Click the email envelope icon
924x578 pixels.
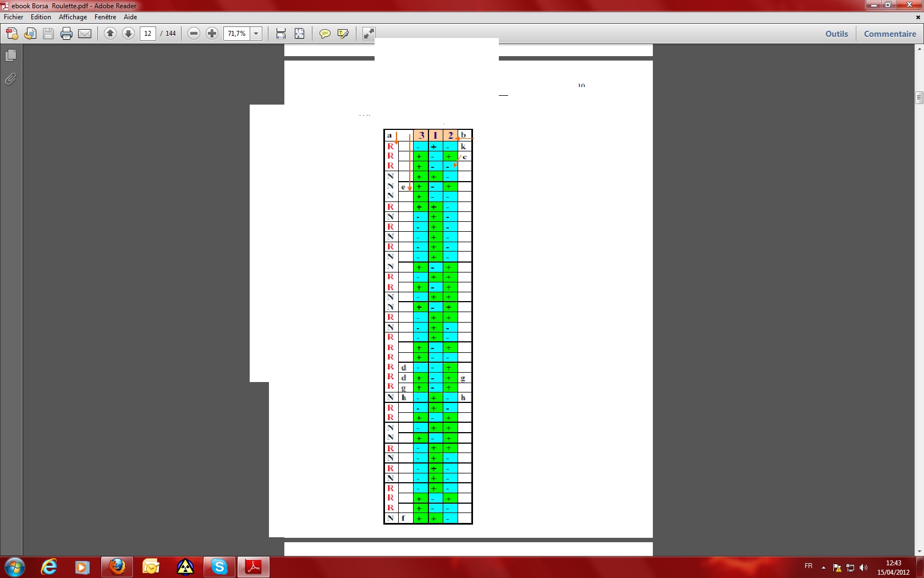(x=85, y=34)
